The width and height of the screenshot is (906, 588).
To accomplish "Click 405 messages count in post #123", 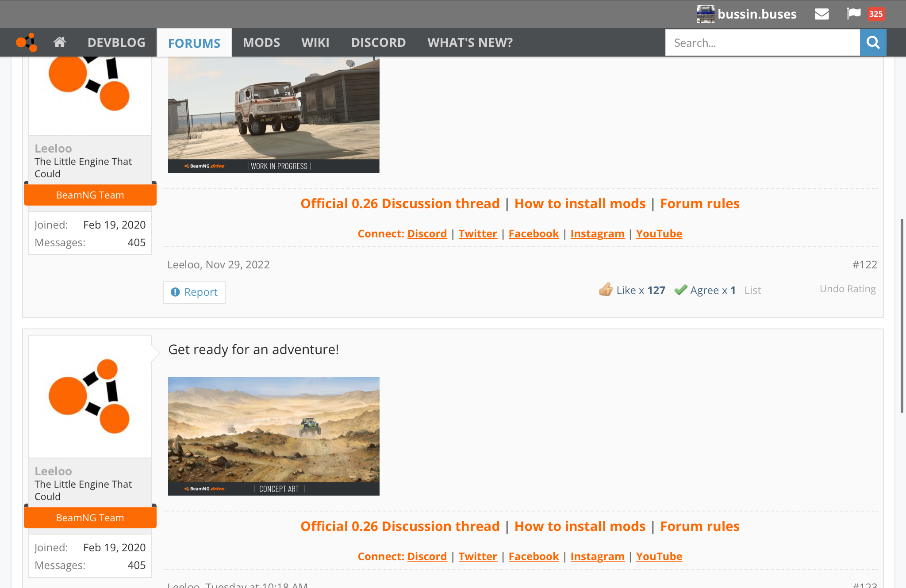I will pos(136,565).
